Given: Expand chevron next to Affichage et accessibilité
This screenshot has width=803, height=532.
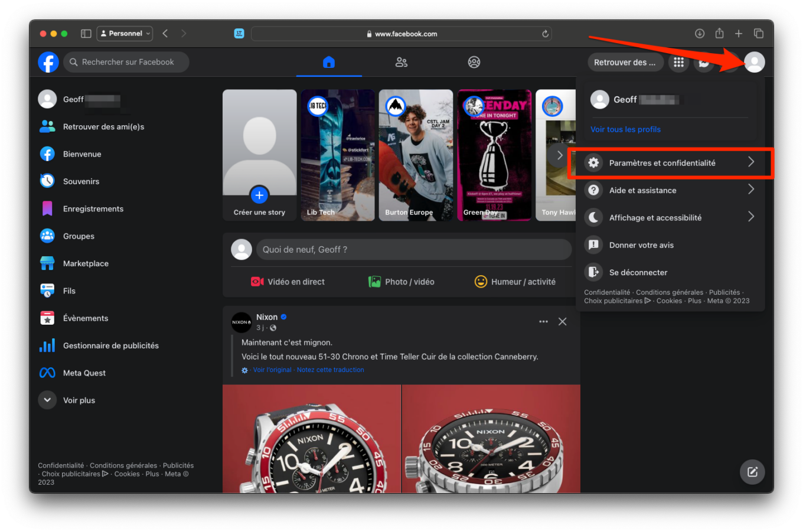Looking at the screenshot, I should pyautogui.click(x=751, y=217).
